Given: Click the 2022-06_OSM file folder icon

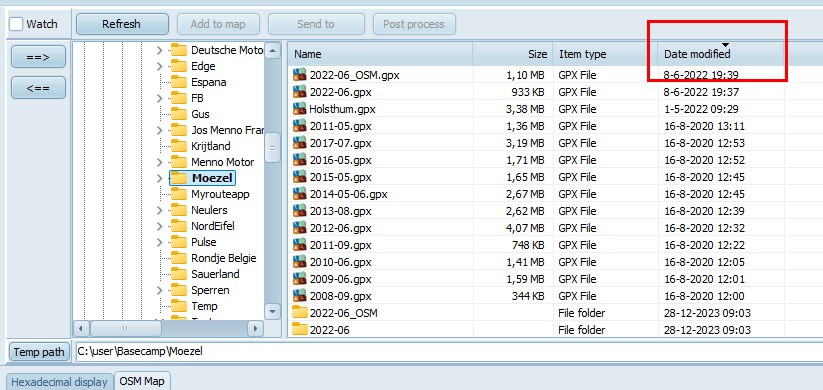Looking at the screenshot, I should pos(300,313).
